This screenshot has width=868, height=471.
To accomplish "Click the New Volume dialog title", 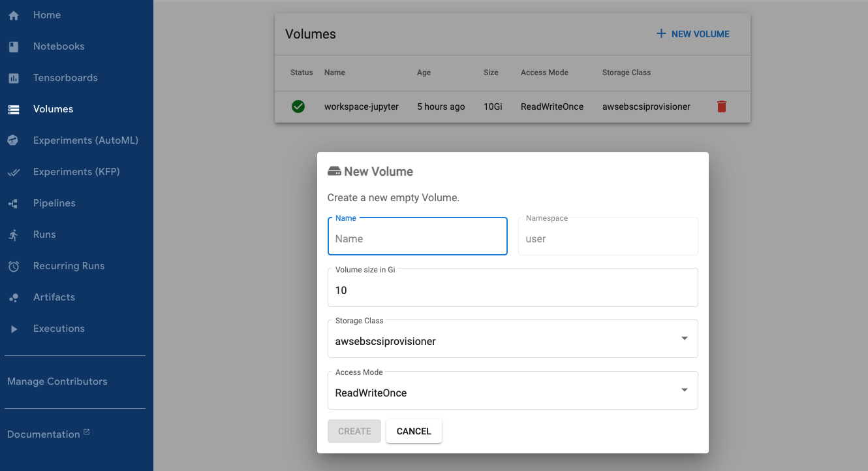I will coord(379,172).
